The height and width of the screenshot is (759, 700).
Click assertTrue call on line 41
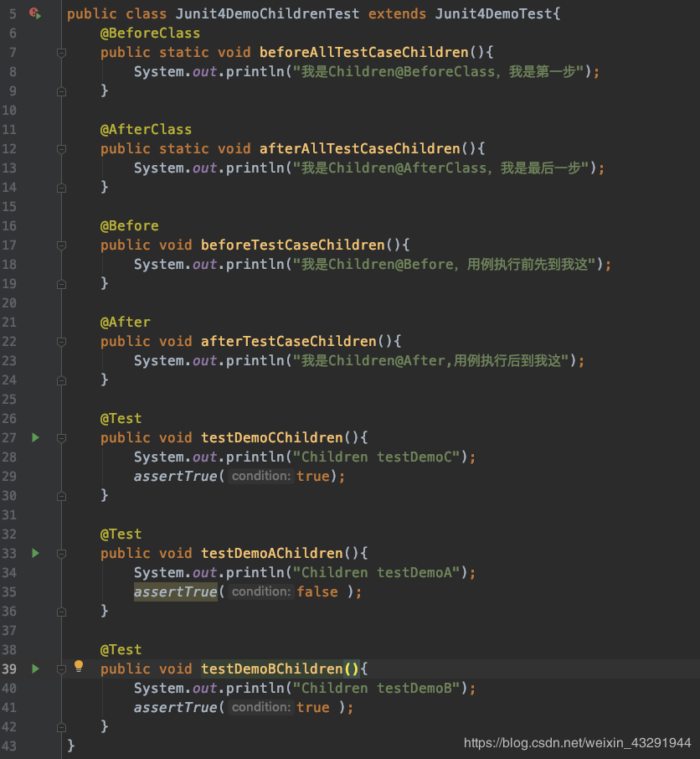[176, 707]
